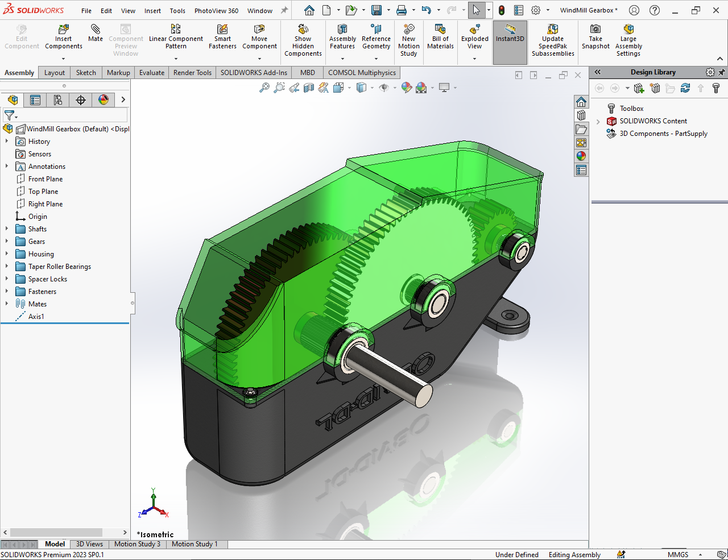Open the Insert Components dropdown arrow
Image resolution: width=728 pixels, height=560 pixels.
[64, 59]
